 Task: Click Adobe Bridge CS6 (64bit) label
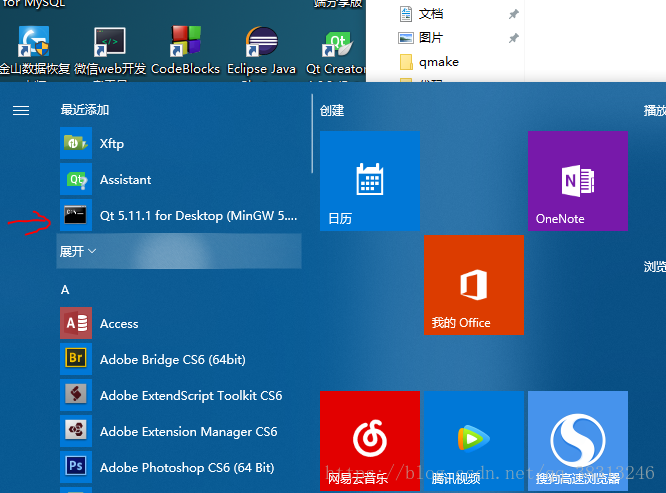tap(172, 360)
